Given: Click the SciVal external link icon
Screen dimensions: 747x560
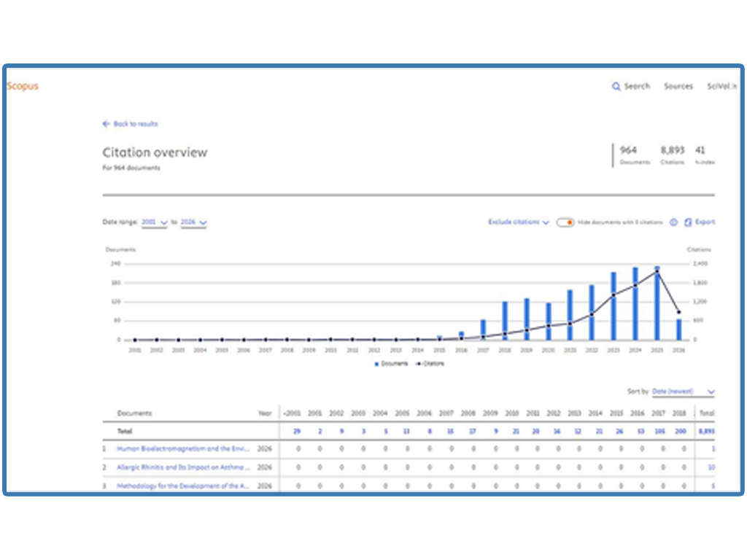Looking at the screenshot, I should tap(734, 87).
